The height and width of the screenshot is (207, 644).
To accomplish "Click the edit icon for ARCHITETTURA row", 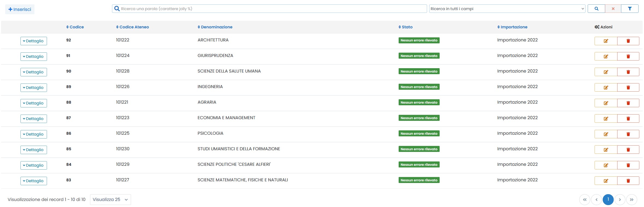I will pos(605,41).
